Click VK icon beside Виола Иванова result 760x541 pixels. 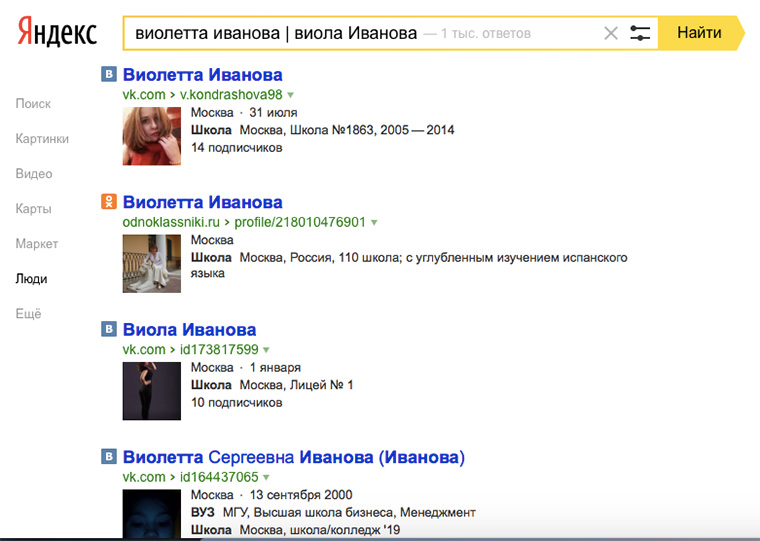110,330
